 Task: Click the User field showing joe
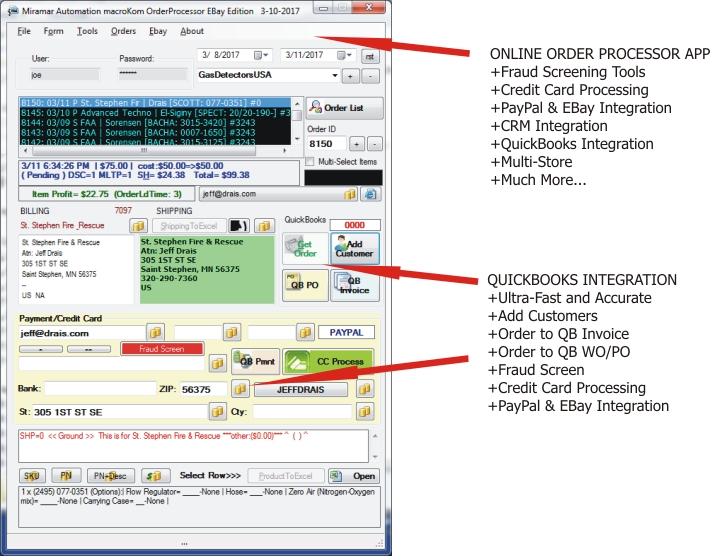click(x=65, y=75)
